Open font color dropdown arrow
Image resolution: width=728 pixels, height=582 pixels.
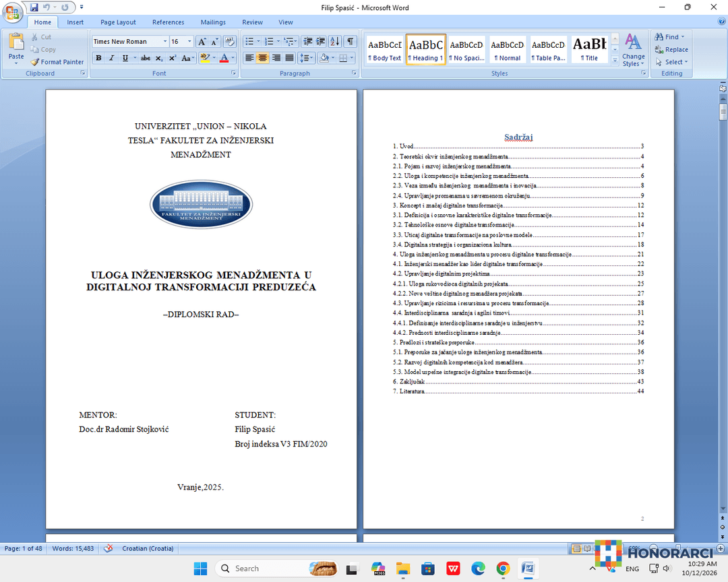click(x=233, y=58)
